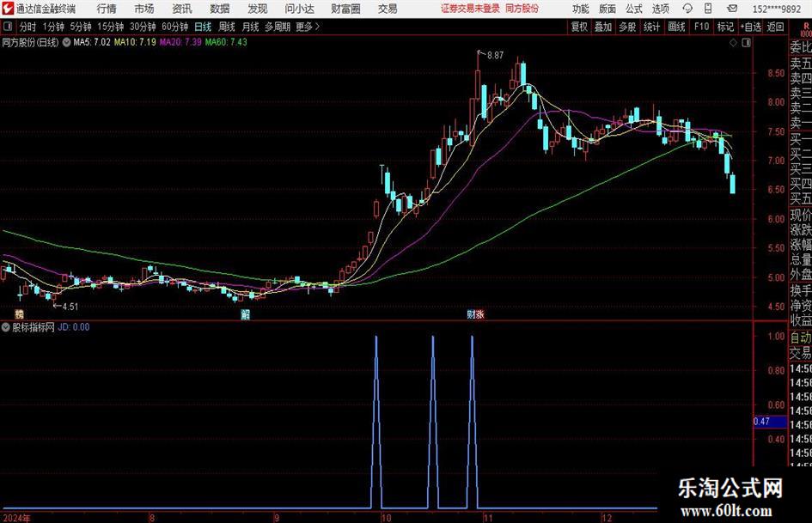
Task: Open the mail envelope icon
Action: [732, 9]
